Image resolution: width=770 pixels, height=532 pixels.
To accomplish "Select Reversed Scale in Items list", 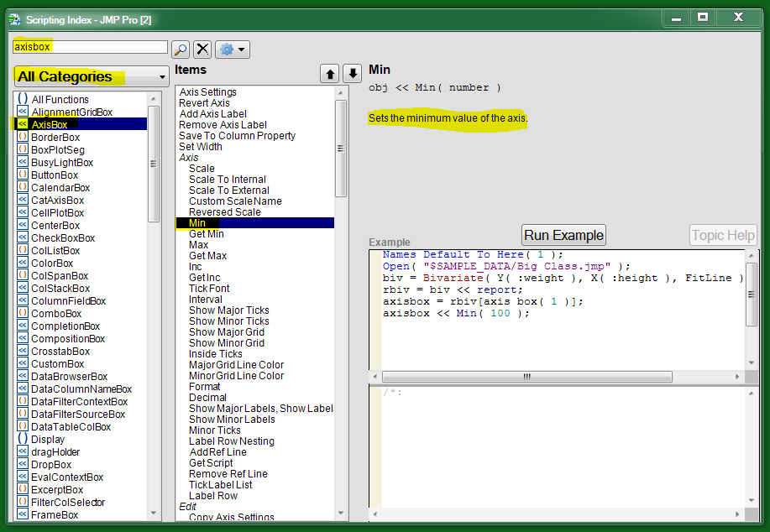I will point(224,212).
